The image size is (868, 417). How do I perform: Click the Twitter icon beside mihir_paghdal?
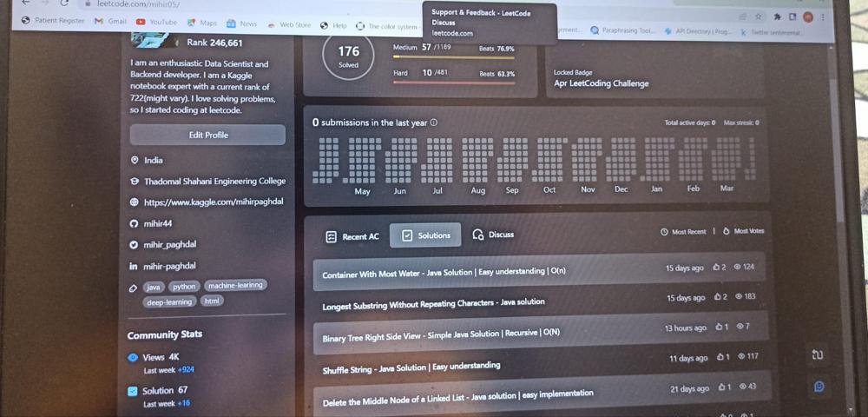(133, 245)
